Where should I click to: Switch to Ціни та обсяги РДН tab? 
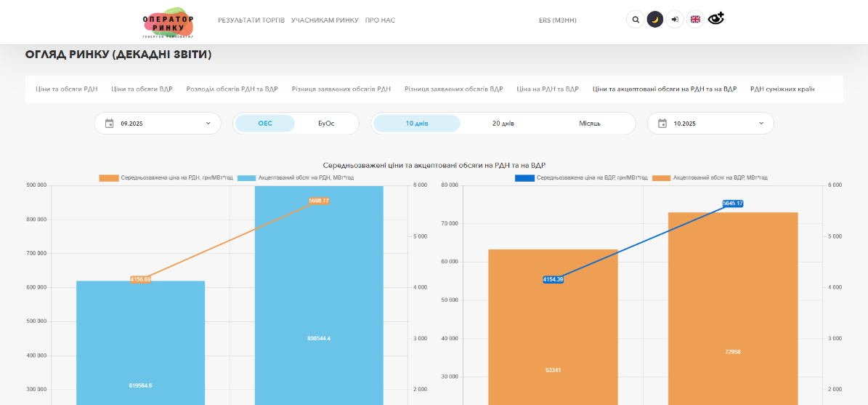(67, 89)
